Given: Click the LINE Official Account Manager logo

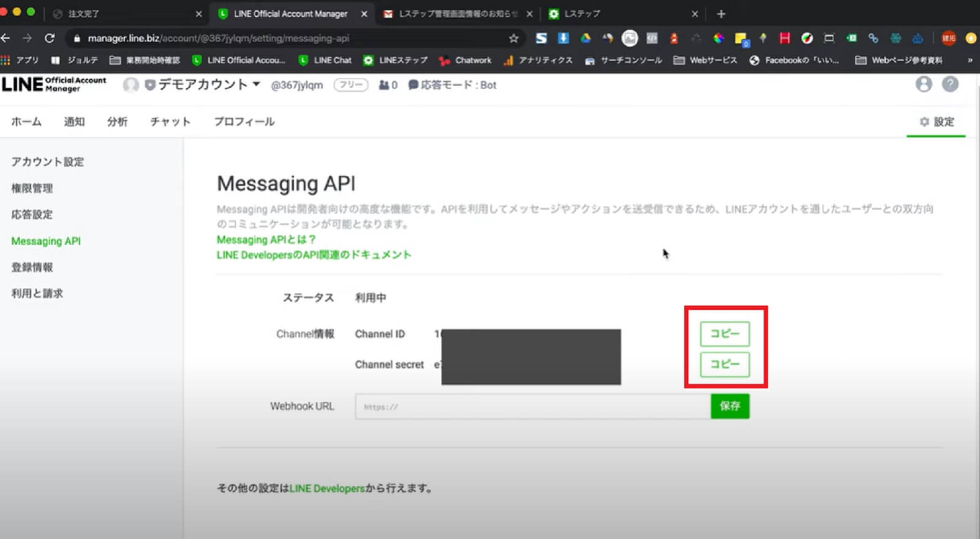Looking at the screenshot, I should (54, 84).
